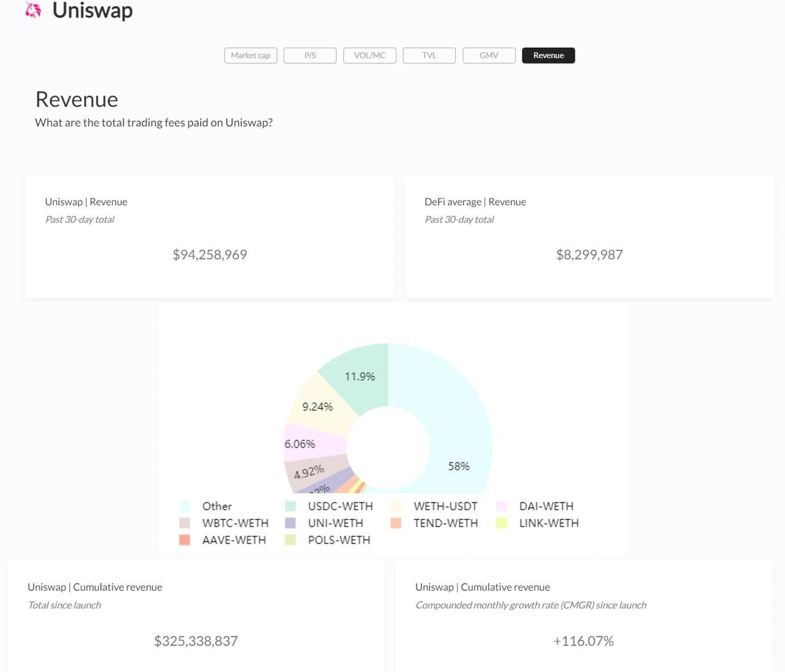This screenshot has width=785, height=672.
Task: Open the GMV tab
Action: [x=489, y=56]
